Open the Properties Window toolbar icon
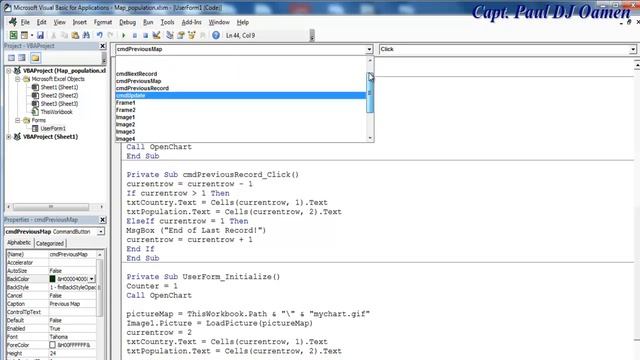This screenshot has height=360, width=640. pos(180,36)
